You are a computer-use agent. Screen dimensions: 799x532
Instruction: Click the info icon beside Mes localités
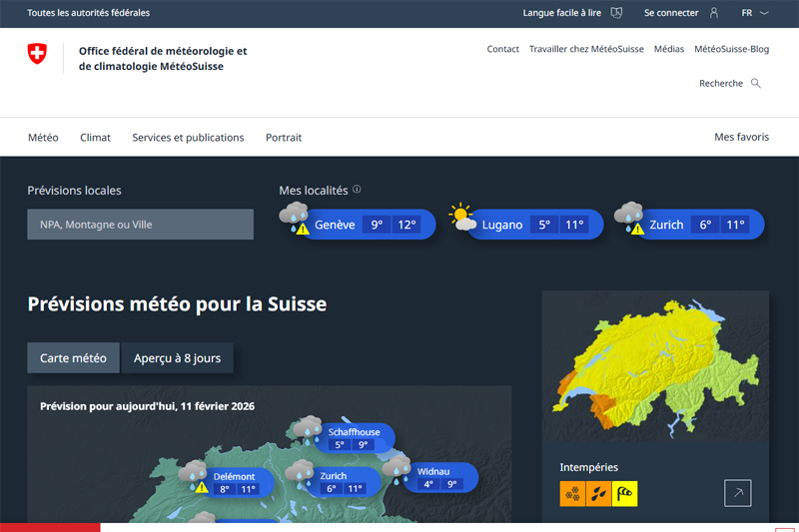click(357, 189)
